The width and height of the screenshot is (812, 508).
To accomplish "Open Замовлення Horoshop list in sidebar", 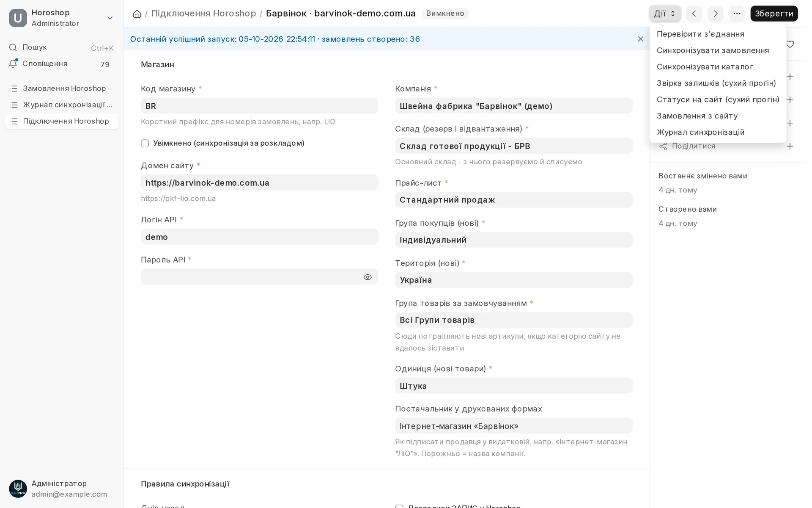I will coord(62,88).
